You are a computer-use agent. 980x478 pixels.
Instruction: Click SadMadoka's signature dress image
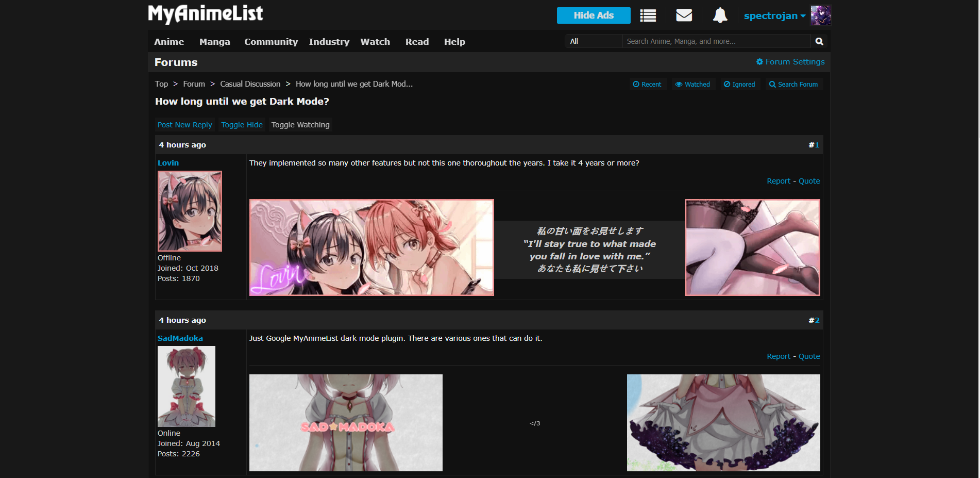click(x=723, y=423)
